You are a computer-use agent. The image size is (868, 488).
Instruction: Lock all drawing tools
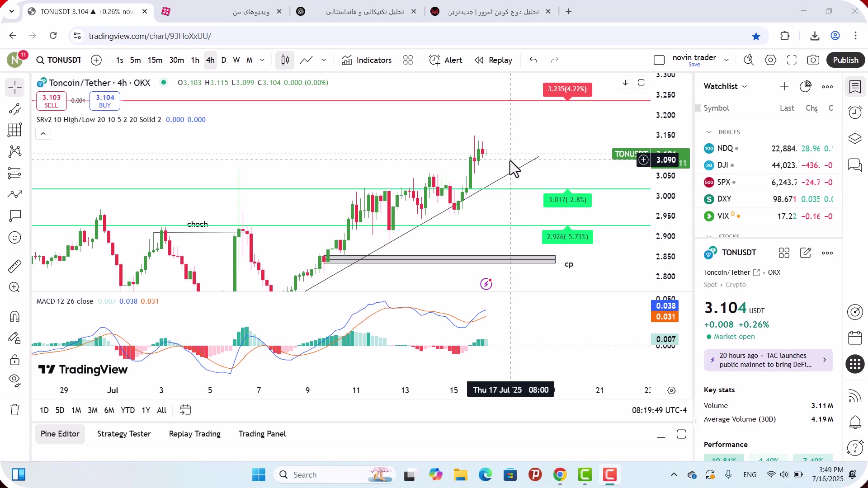[15, 360]
